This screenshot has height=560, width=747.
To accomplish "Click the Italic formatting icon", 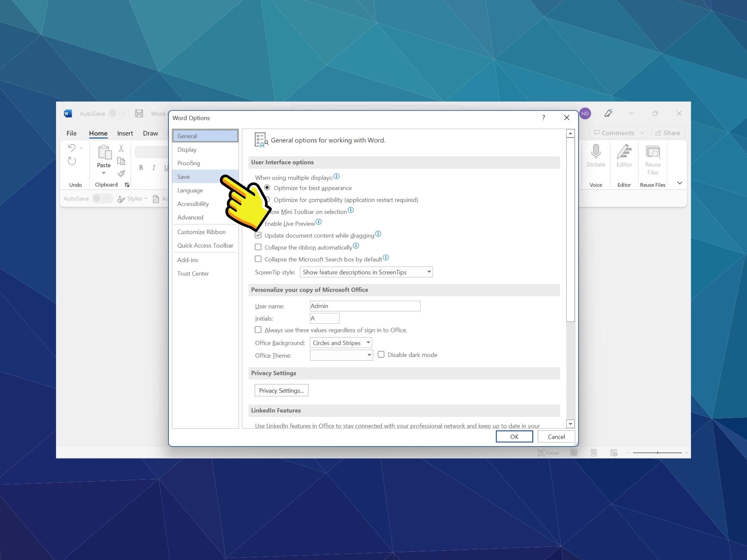I will [x=154, y=167].
